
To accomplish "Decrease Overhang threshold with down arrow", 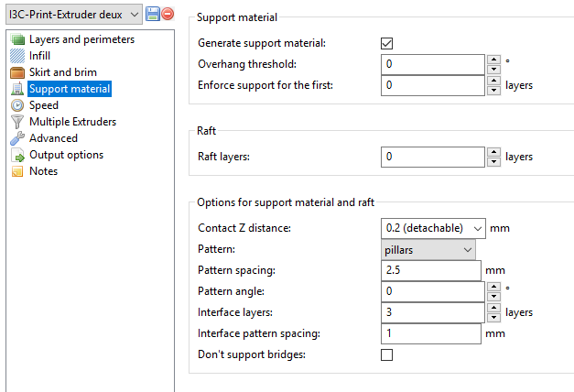I will point(494,70).
